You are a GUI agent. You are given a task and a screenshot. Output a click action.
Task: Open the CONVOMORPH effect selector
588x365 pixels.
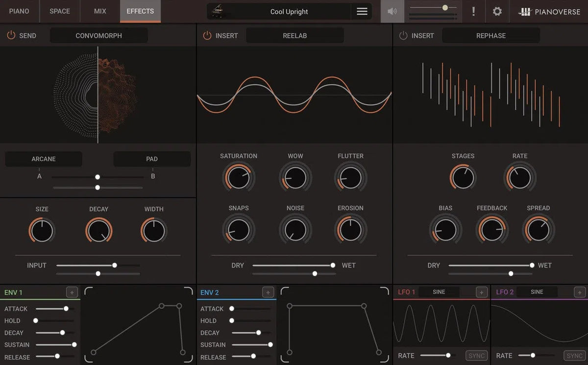pos(98,35)
